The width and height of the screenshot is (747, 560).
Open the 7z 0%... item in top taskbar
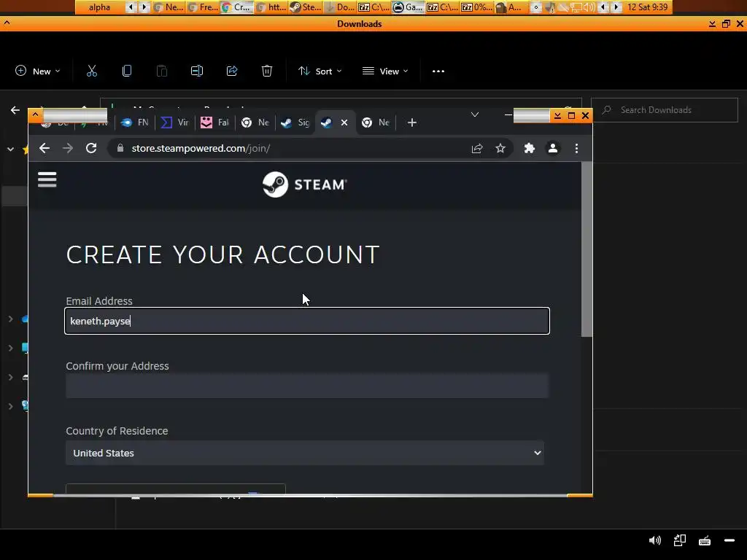click(477, 7)
